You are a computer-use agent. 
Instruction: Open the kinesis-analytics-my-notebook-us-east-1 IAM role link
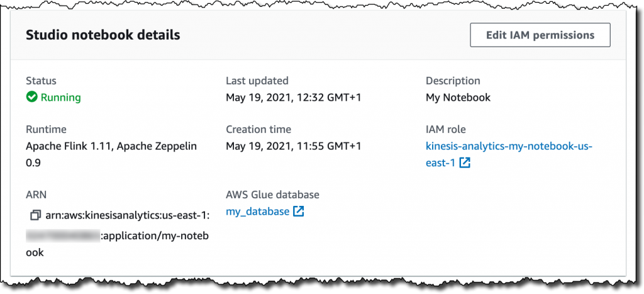pos(509,147)
